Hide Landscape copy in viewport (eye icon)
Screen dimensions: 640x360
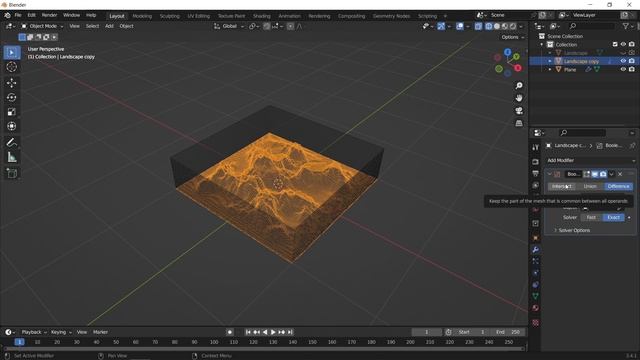pos(623,61)
